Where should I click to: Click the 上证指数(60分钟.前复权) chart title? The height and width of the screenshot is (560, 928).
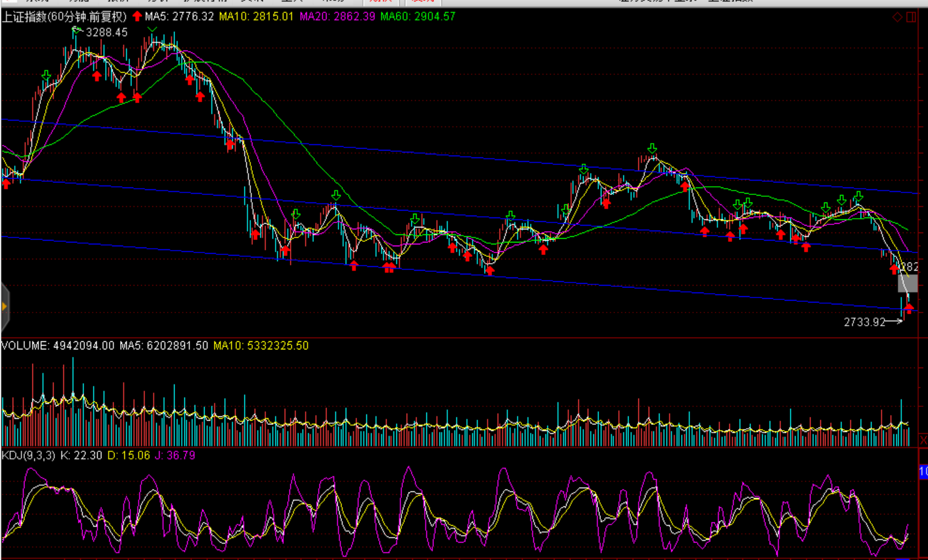pyautogui.click(x=64, y=17)
